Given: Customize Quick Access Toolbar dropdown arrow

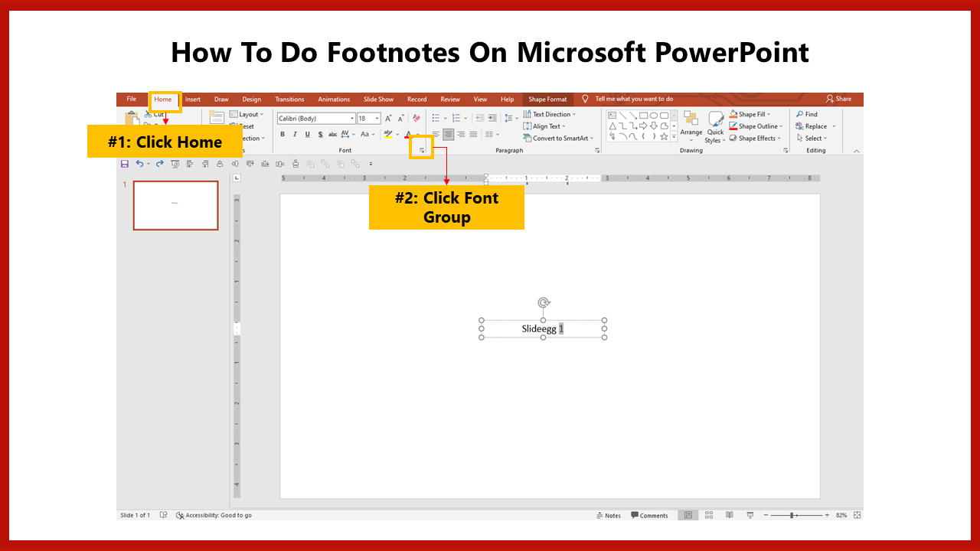Looking at the screenshot, I should 371,164.
